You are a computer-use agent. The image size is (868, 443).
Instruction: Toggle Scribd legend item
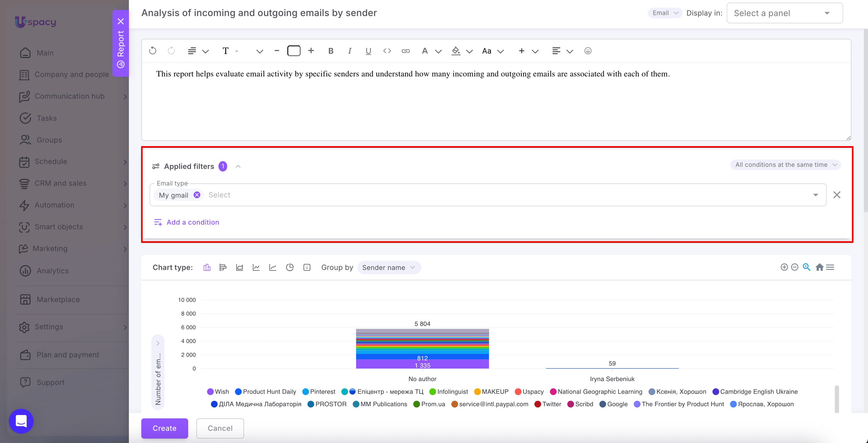[x=580, y=404]
